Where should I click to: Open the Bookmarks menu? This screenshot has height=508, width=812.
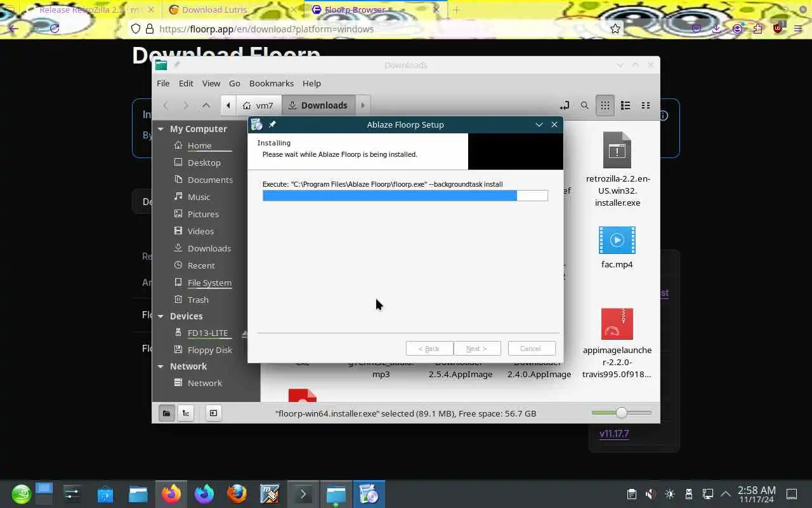[x=272, y=83]
